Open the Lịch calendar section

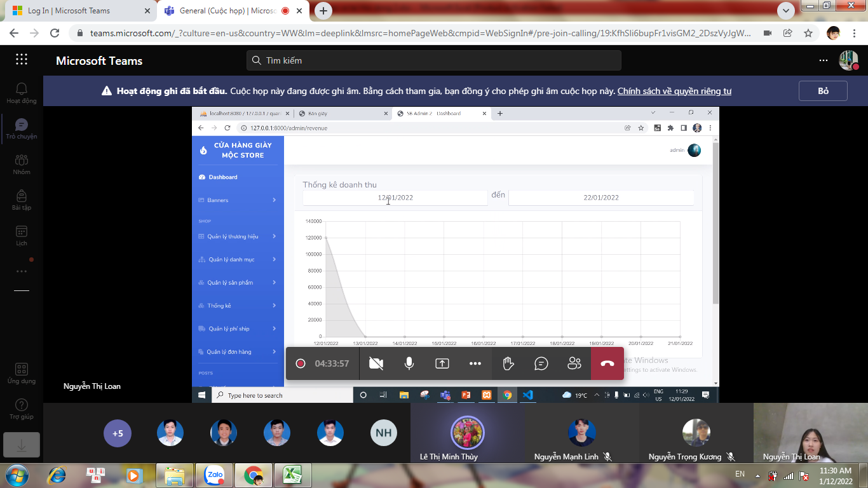coord(22,235)
